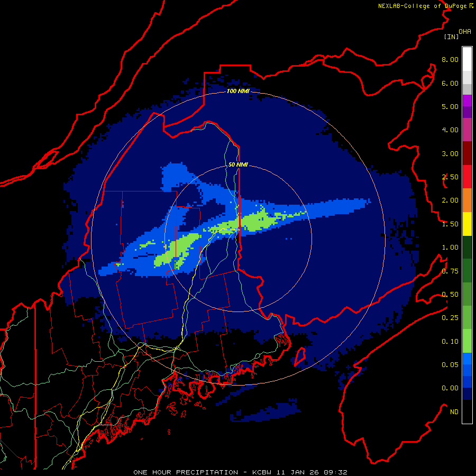The width and height of the screenshot is (476, 476).
Task: Click the ONE HOUR PRECIPITATION caption text
Action: (186, 472)
